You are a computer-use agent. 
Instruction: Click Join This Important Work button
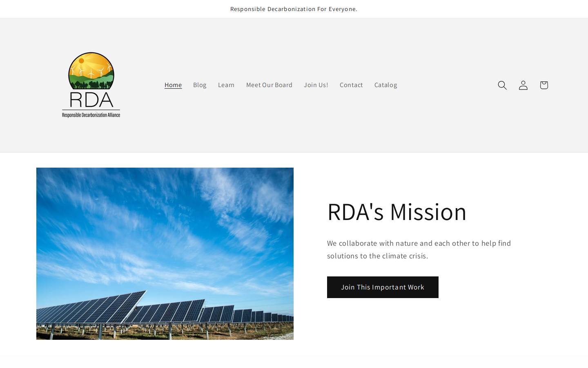coord(383,287)
